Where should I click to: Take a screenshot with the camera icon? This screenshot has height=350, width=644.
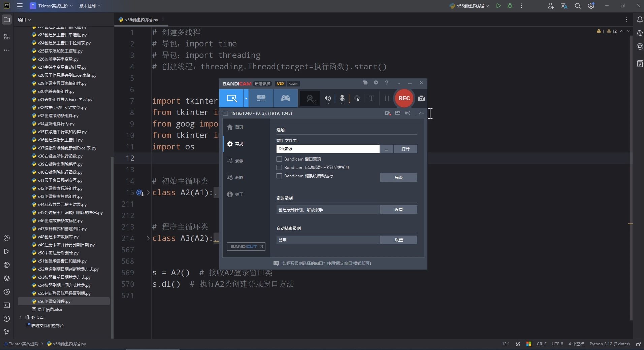(421, 98)
